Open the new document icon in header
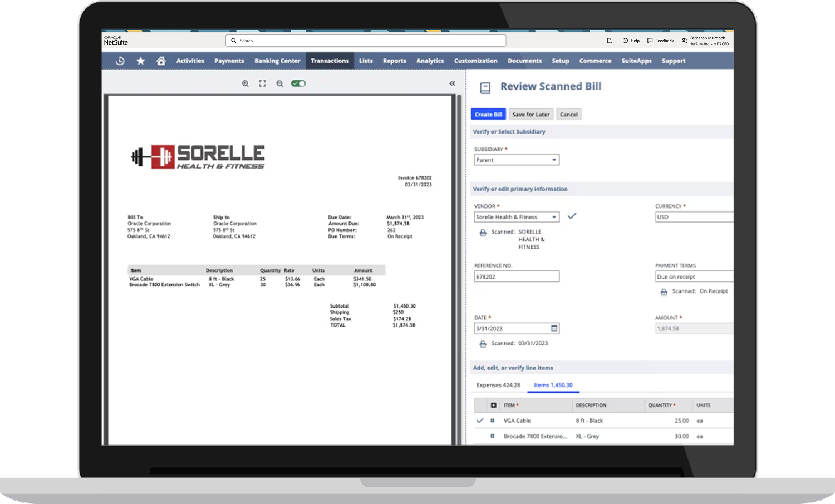 click(x=609, y=41)
